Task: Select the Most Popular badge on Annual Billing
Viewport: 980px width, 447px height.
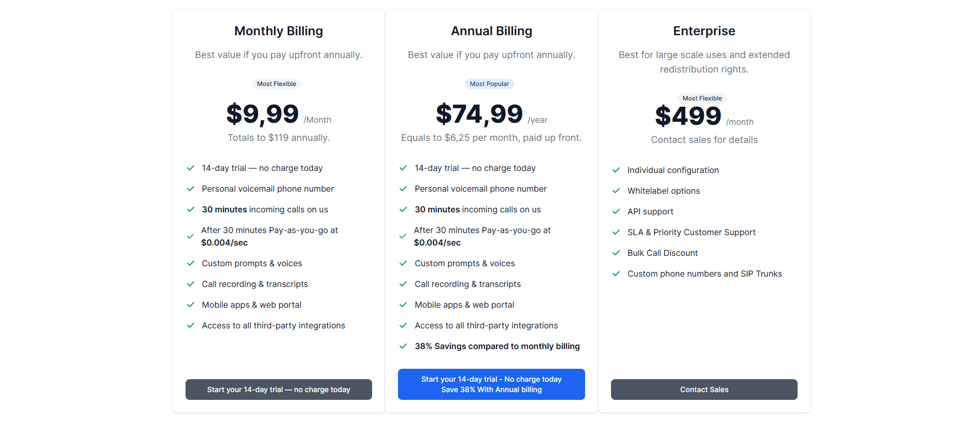Action: 489,83
